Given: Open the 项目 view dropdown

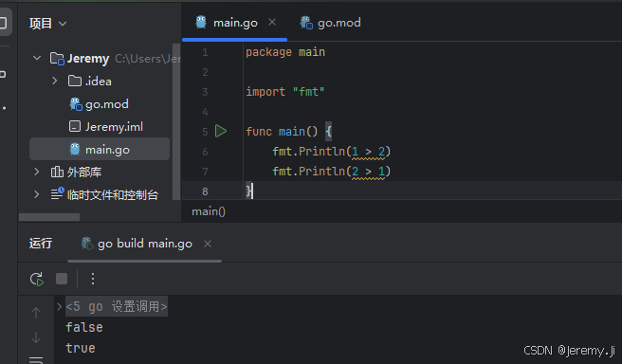Looking at the screenshot, I should coord(47,24).
